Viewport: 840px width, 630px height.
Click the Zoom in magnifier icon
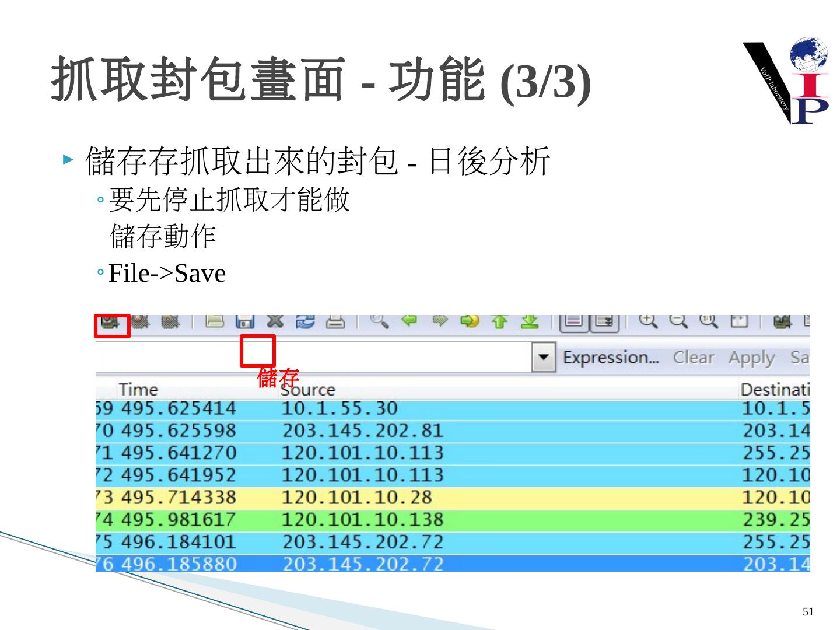tap(648, 321)
